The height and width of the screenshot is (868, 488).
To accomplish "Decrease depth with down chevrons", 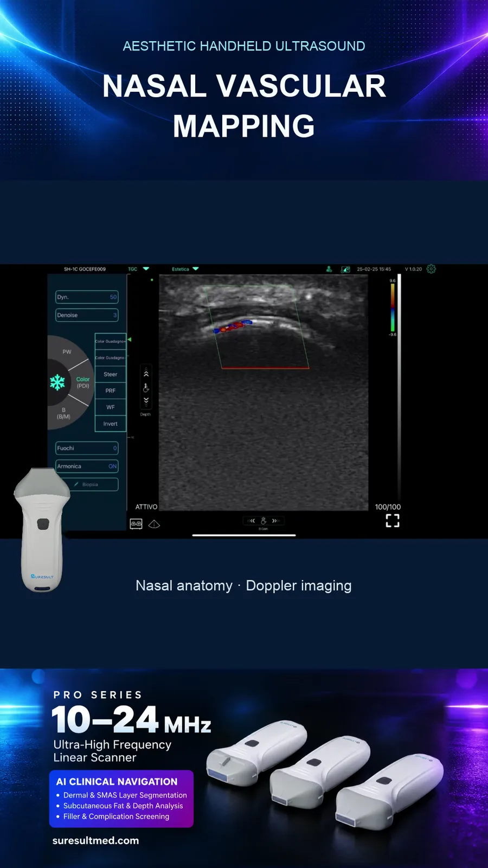I will tap(146, 401).
